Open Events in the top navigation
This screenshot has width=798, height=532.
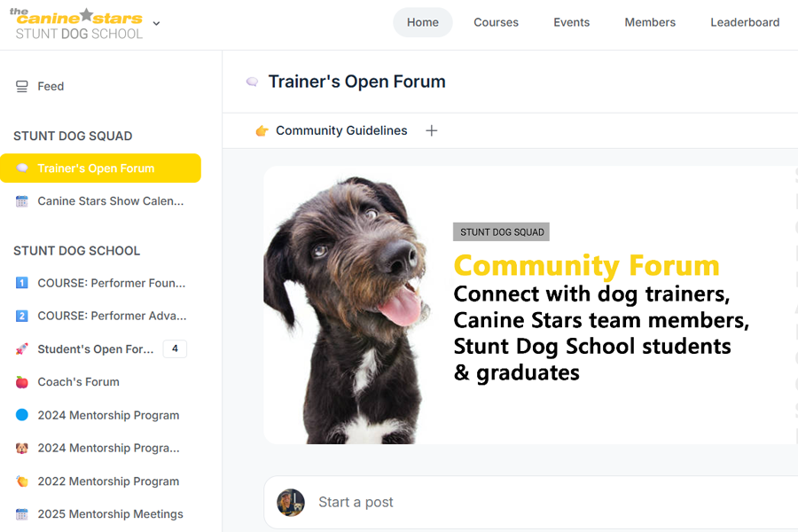(x=571, y=22)
